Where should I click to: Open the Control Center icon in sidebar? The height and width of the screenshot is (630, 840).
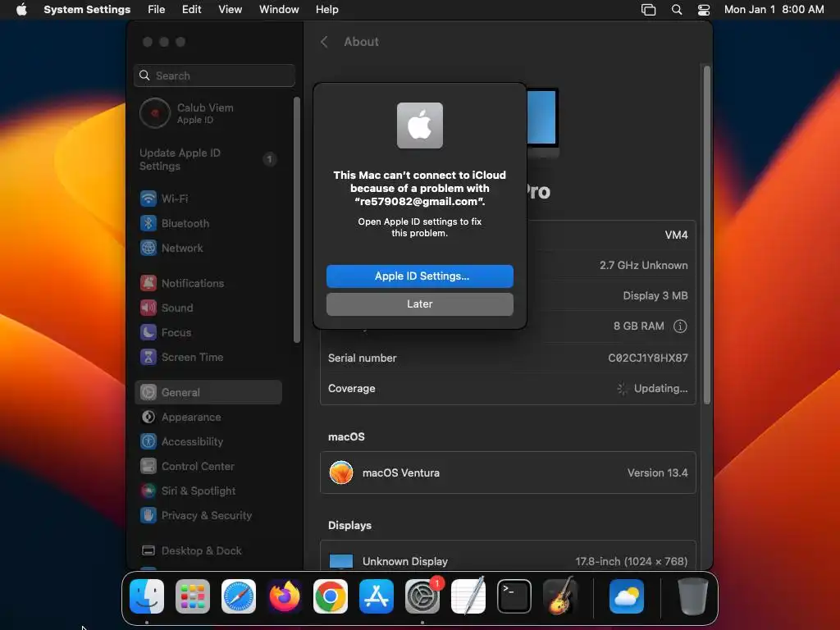point(148,466)
